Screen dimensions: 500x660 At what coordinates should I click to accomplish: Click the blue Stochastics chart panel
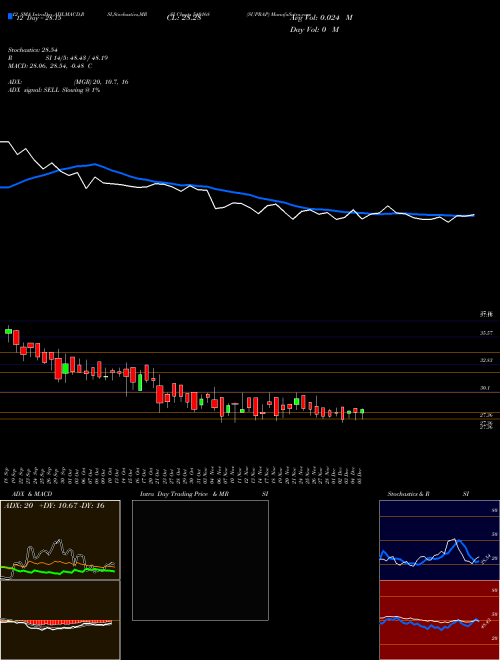[439, 540]
